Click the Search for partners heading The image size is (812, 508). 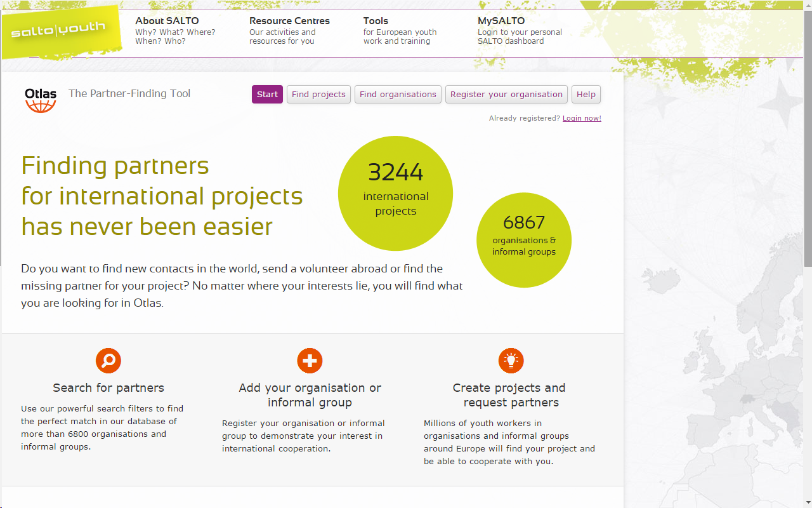pyautogui.click(x=108, y=387)
